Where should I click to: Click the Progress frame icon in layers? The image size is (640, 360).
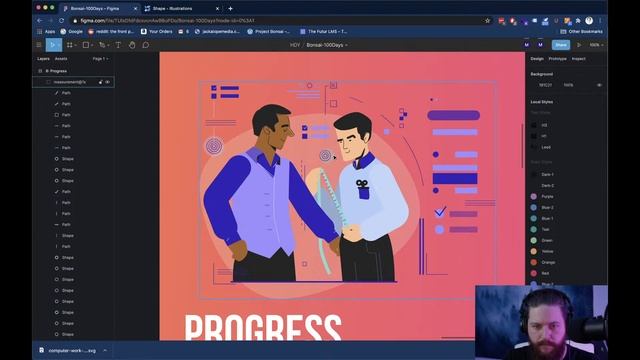40,71
